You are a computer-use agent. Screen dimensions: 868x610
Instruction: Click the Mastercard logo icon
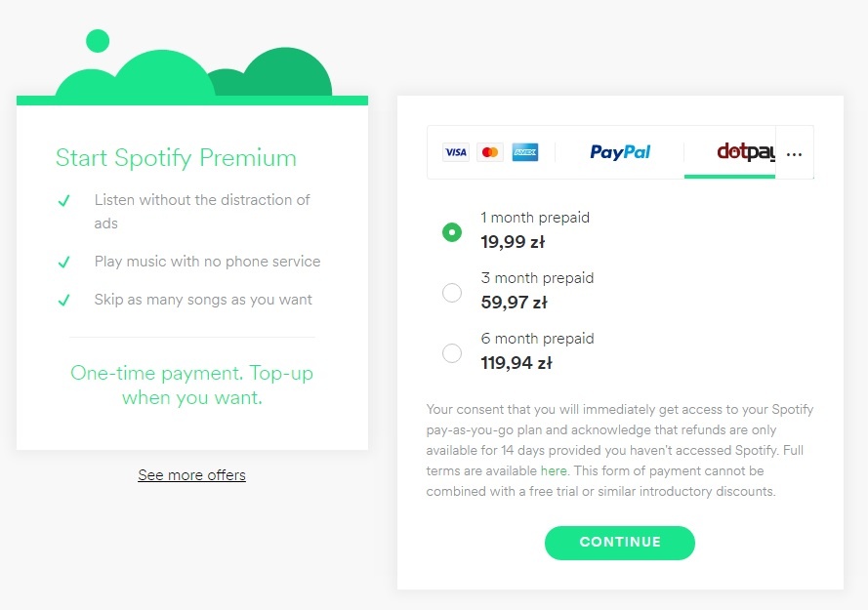coord(490,152)
